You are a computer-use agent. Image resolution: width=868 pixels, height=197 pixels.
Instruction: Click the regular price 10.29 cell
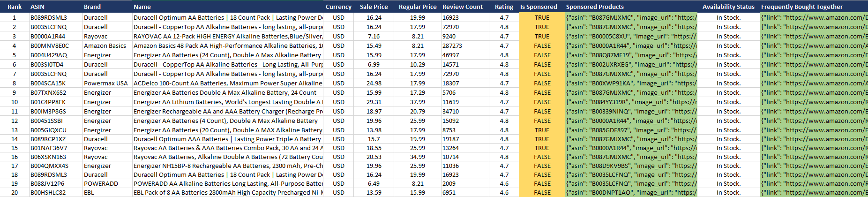click(x=417, y=64)
